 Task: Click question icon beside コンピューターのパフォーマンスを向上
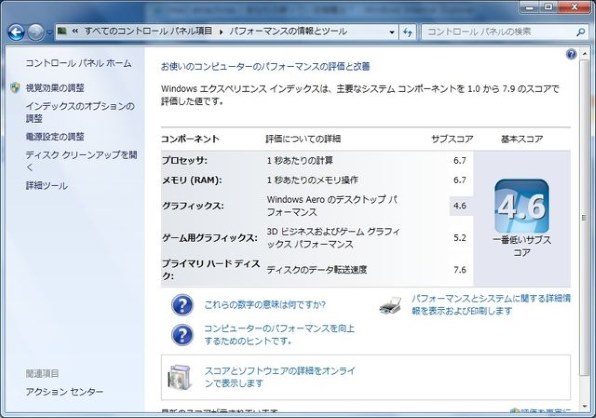(x=182, y=335)
